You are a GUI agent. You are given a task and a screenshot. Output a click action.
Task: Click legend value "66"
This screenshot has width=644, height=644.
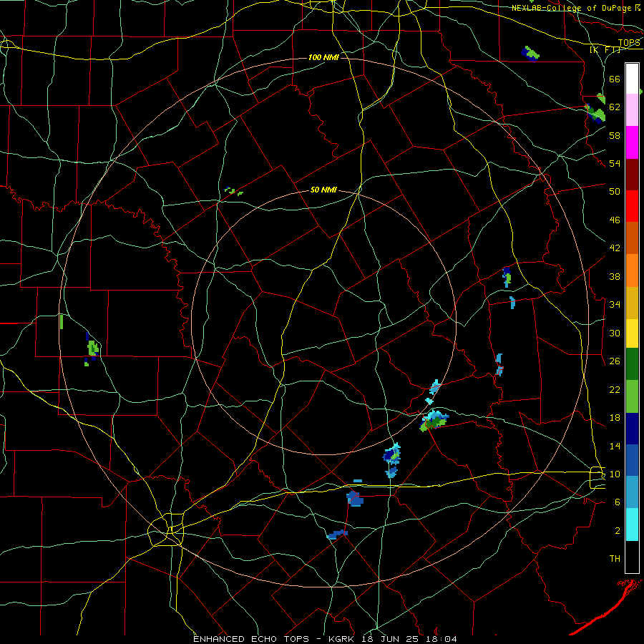point(615,79)
